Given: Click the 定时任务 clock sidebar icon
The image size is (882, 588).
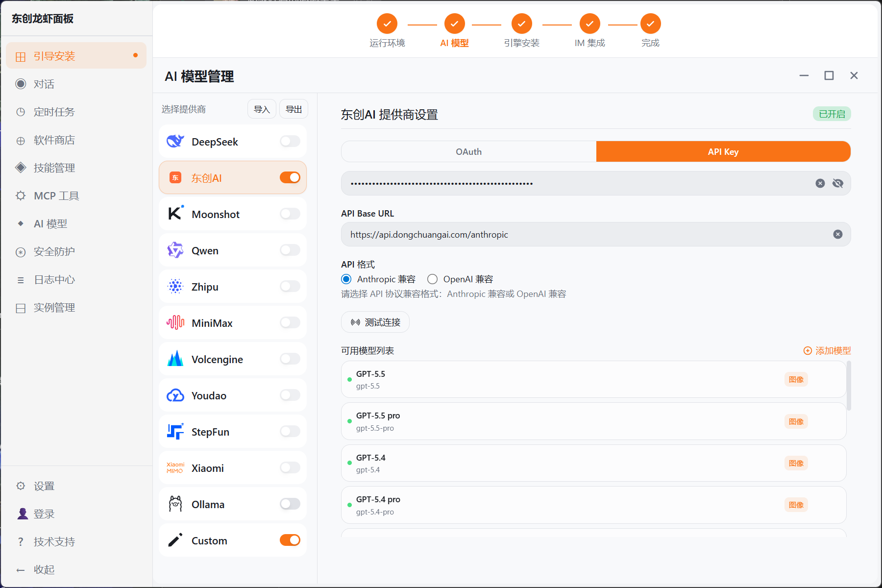Looking at the screenshot, I should click(x=21, y=112).
